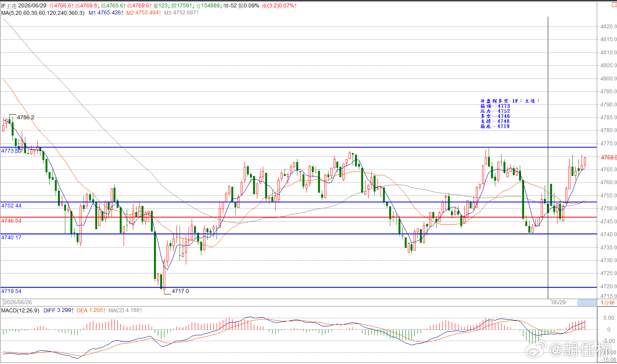Screen dimensions: 617x364
Task: Select the blue 4719.54 horizontal line label
Action: (x=11, y=291)
